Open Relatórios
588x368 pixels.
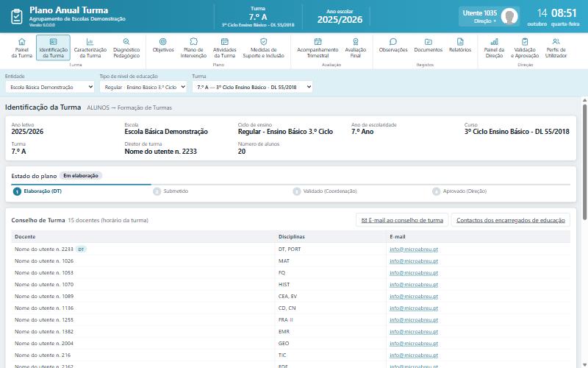pyautogui.click(x=460, y=45)
